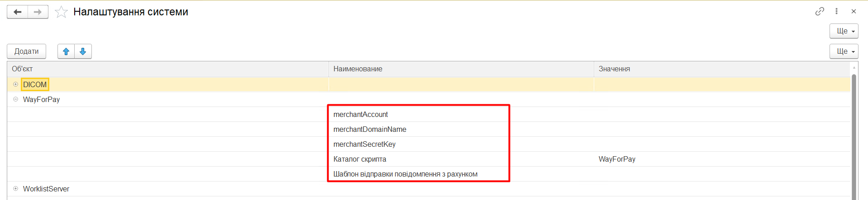Image resolution: width=868 pixels, height=200 pixels.
Task: Open the upper Ще dropdown menu
Action: (x=844, y=31)
